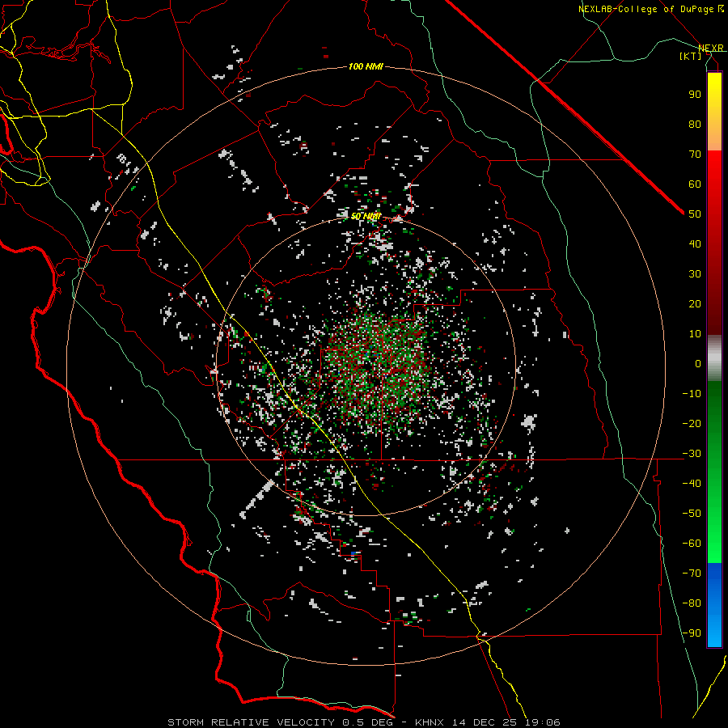Click the "-60" value on the velocity scale
Viewport: 728px width, 728px height.
pos(692,544)
